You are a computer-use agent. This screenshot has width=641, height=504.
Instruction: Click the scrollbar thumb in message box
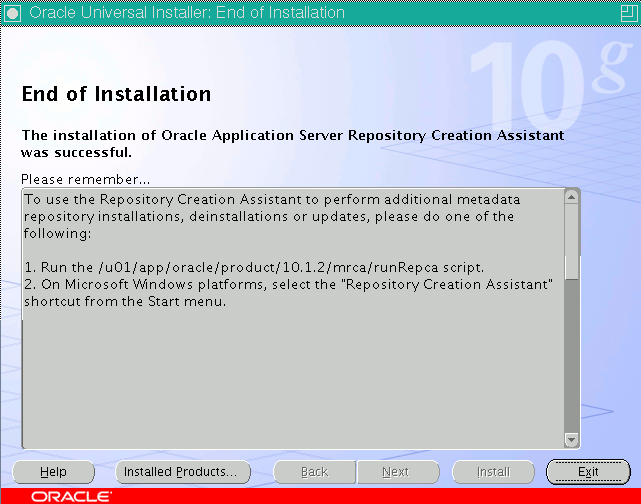pos(571,242)
